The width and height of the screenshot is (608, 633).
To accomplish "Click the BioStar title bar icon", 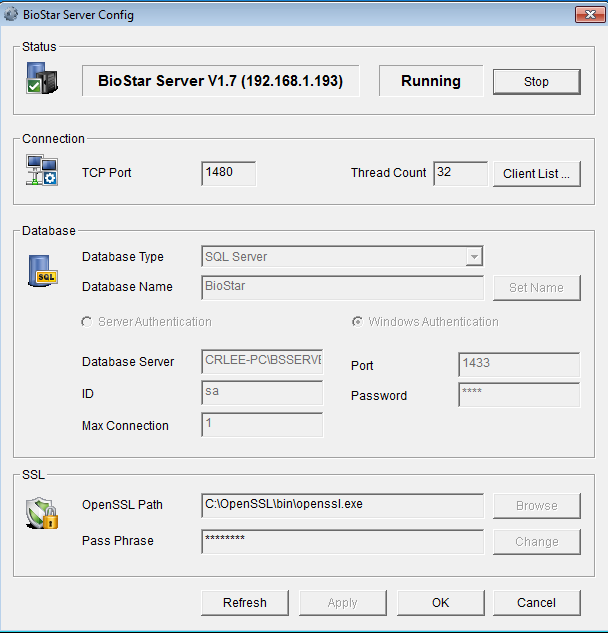I will [x=12, y=15].
